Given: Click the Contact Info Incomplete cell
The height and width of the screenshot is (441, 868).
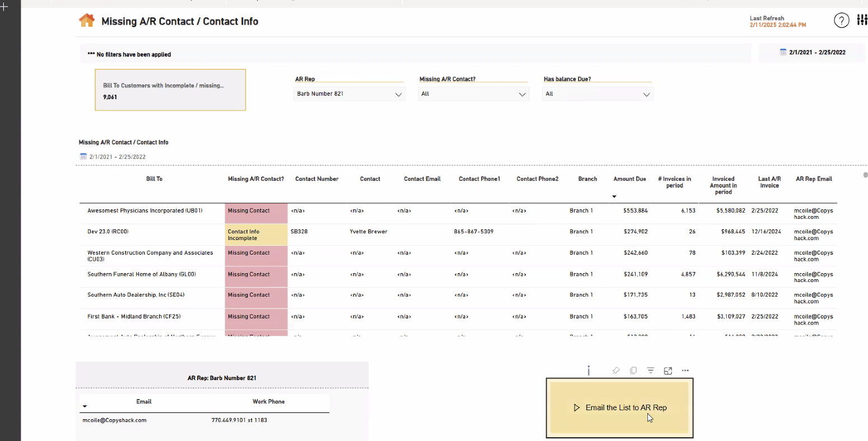Looking at the screenshot, I should click(x=256, y=235).
